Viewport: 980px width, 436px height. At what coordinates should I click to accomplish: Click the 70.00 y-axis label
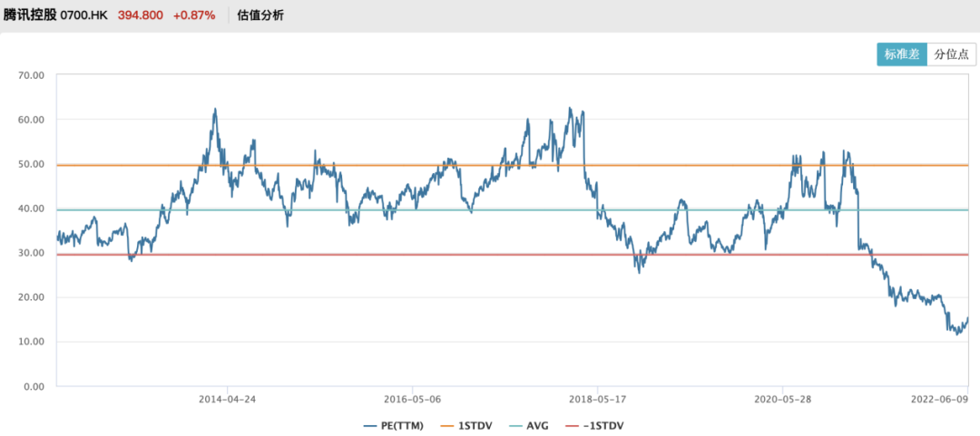[31, 75]
